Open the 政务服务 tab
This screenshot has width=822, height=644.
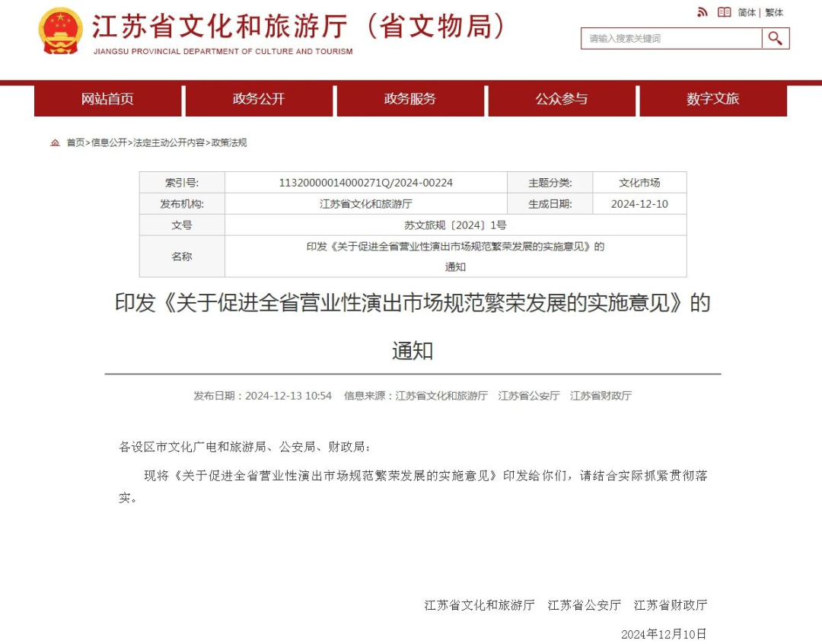[x=409, y=100]
